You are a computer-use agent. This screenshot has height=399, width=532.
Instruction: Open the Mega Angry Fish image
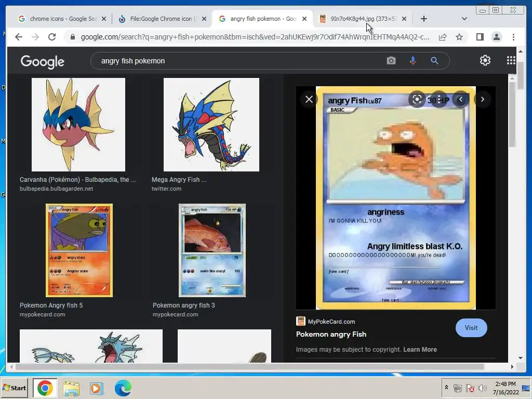coord(211,125)
